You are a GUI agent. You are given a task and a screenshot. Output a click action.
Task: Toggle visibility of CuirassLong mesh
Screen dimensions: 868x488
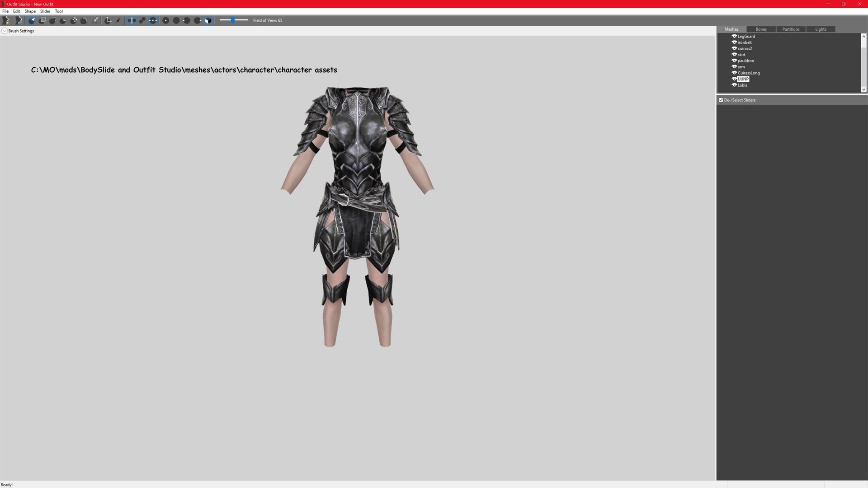point(734,73)
